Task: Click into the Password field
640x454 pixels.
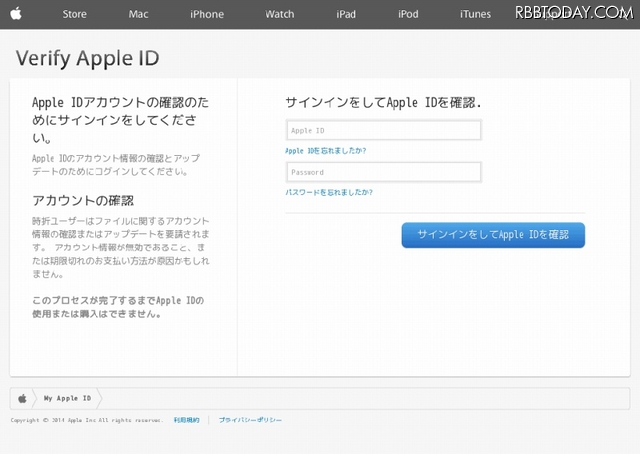Action: coord(383,172)
